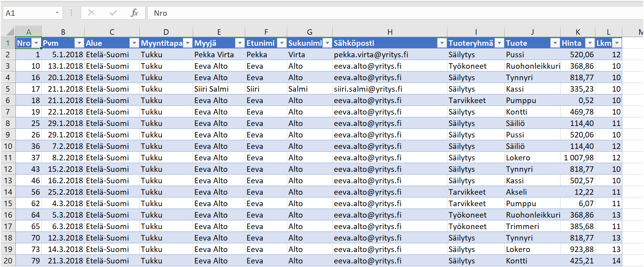Open the Tuoteryhmä column filter dropdown
The width and height of the screenshot is (644, 267).
pyautogui.click(x=500, y=43)
